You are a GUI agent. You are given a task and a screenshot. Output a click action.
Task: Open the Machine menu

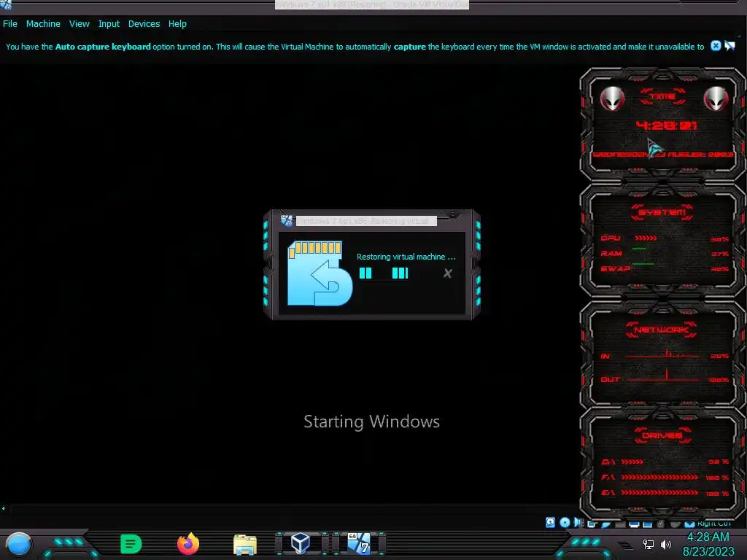(43, 24)
